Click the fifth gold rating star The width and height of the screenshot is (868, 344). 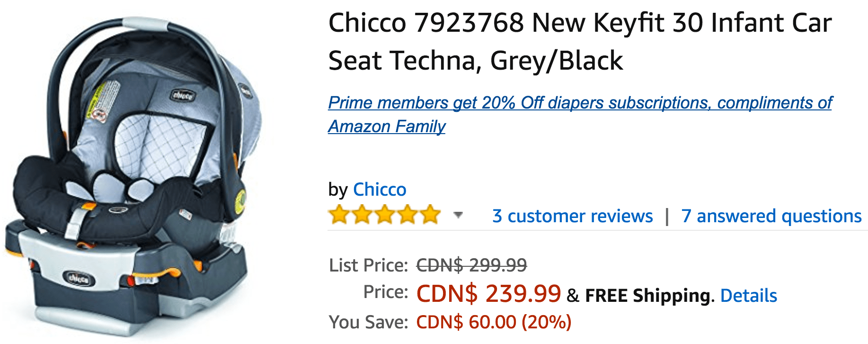[430, 215]
